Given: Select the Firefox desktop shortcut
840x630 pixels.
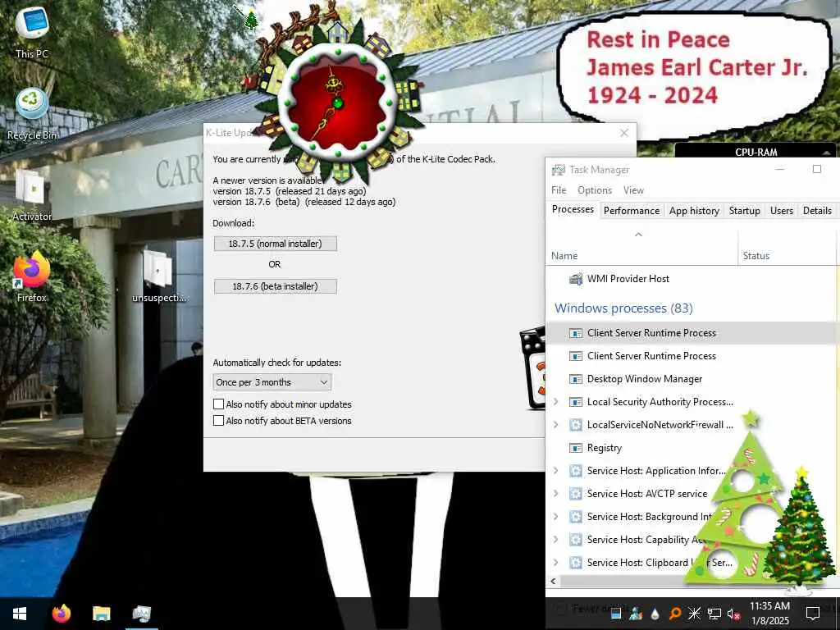Looking at the screenshot, I should [x=32, y=277].
